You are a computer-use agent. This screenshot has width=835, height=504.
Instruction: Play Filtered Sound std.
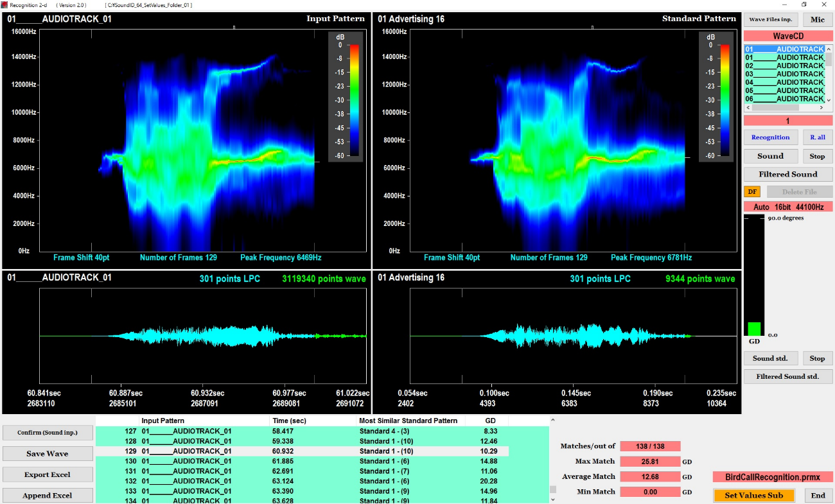tap(788, 376)
